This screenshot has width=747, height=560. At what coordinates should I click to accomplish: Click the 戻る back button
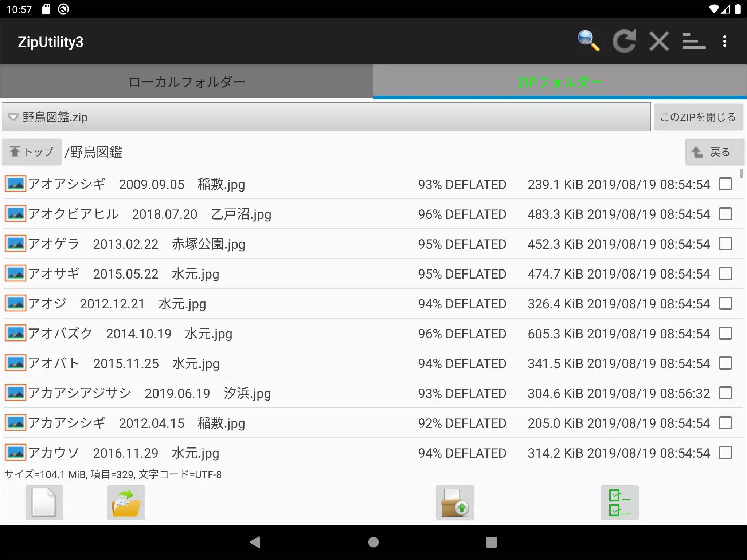coord(715,152)
